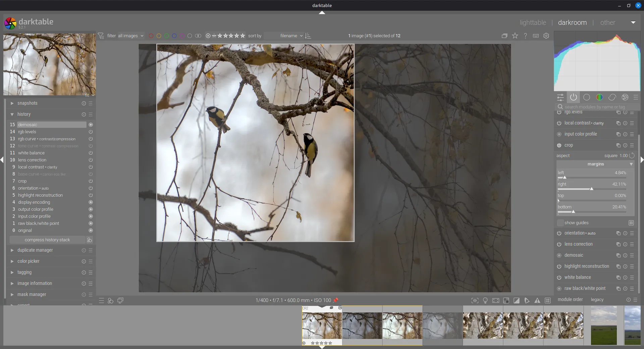Disable the white balance module power button
644x349 pixels.
click(x=559, y=278)
